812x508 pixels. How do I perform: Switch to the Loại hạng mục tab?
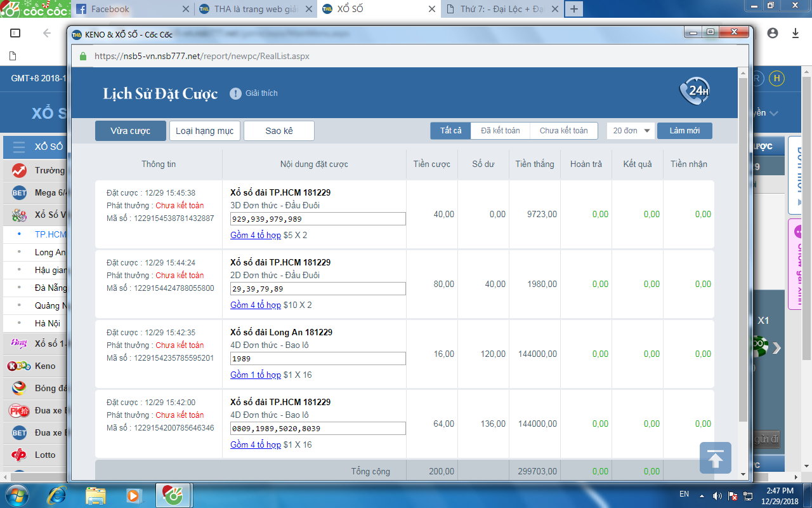[204, 131]
